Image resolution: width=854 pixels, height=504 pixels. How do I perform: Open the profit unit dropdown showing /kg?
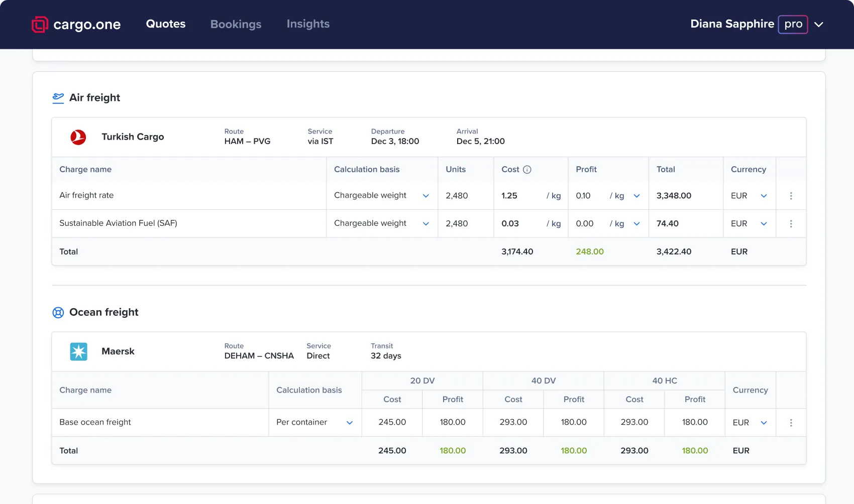(x=636, y=196)
